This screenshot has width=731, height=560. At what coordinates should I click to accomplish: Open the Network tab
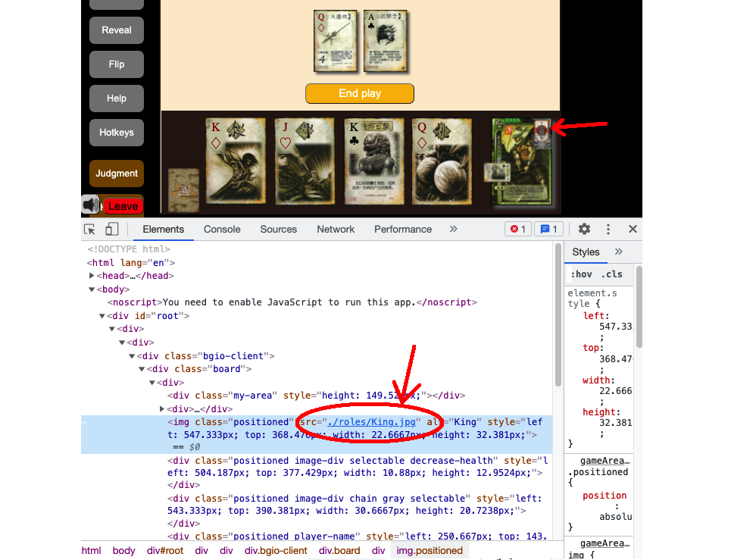click(x=336, y=230)
